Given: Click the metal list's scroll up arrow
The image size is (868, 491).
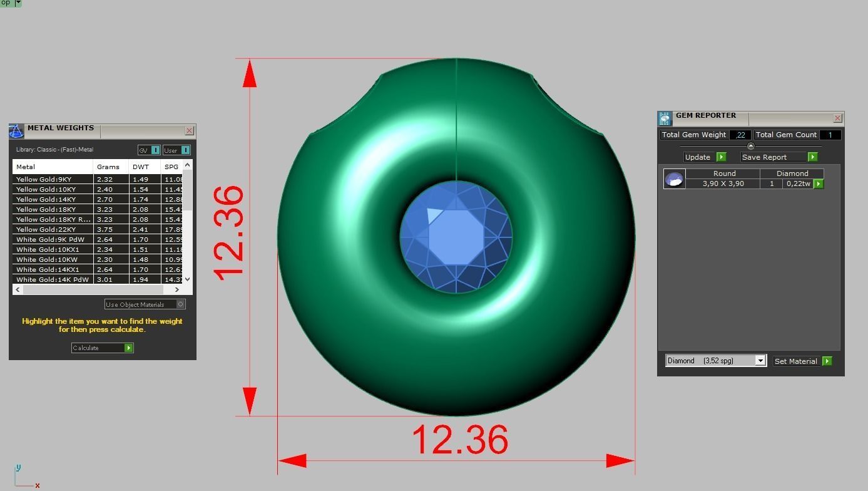Looking at the screenshot, I should click(x=188, y=165).
